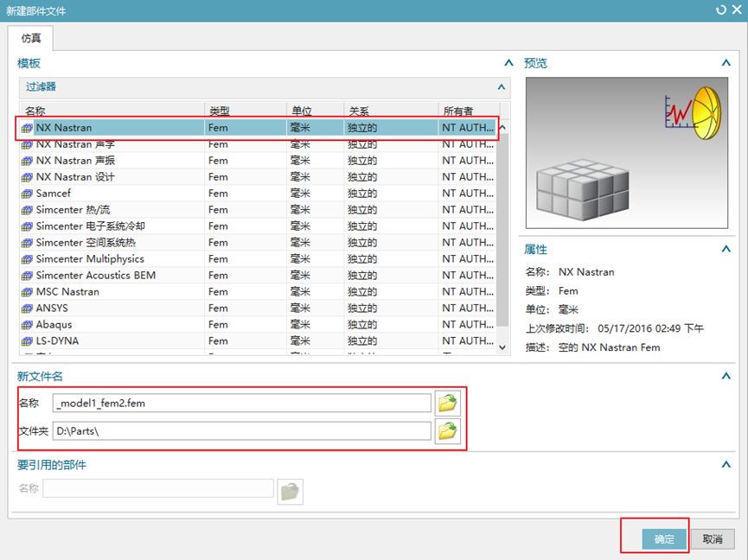Click the NX Nastran 设计 row icon

pyautogui.click(x=27, y=177)
